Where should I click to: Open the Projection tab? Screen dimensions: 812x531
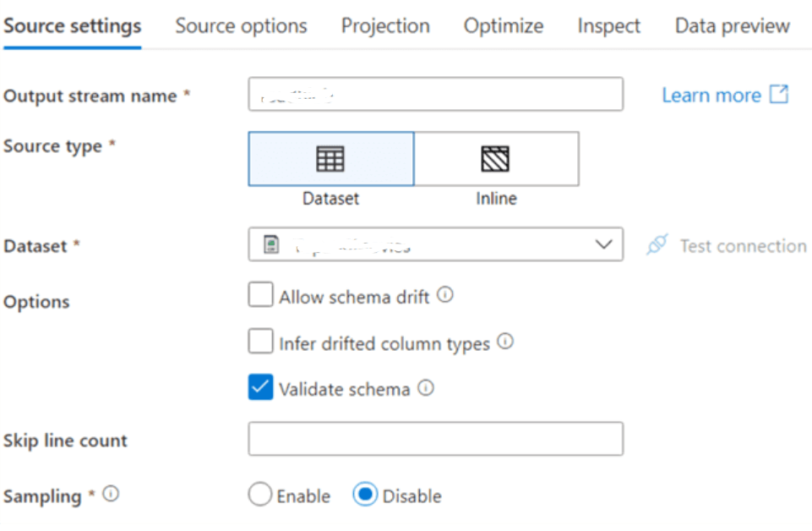(385, 25)
